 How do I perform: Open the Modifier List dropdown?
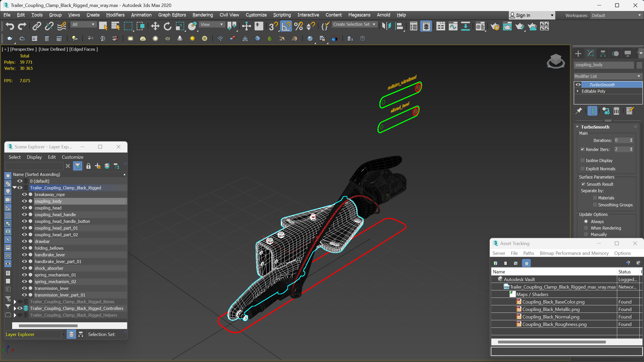(607, 76)
